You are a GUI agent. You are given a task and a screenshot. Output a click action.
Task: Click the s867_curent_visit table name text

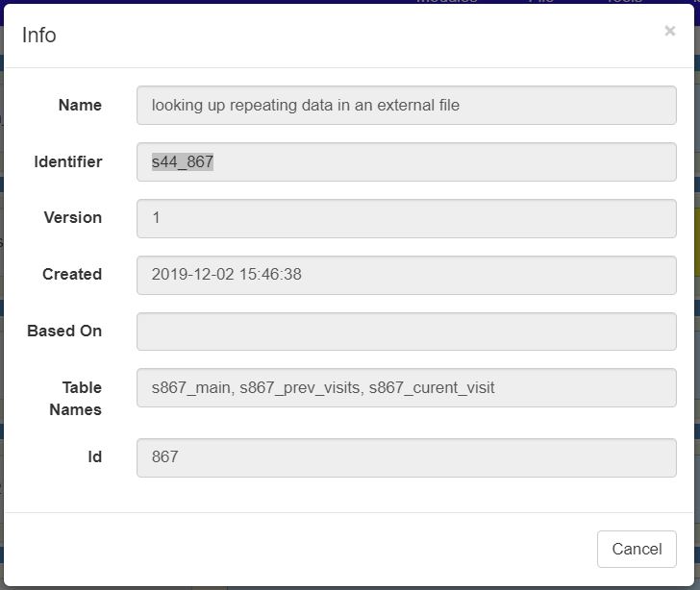432,388
